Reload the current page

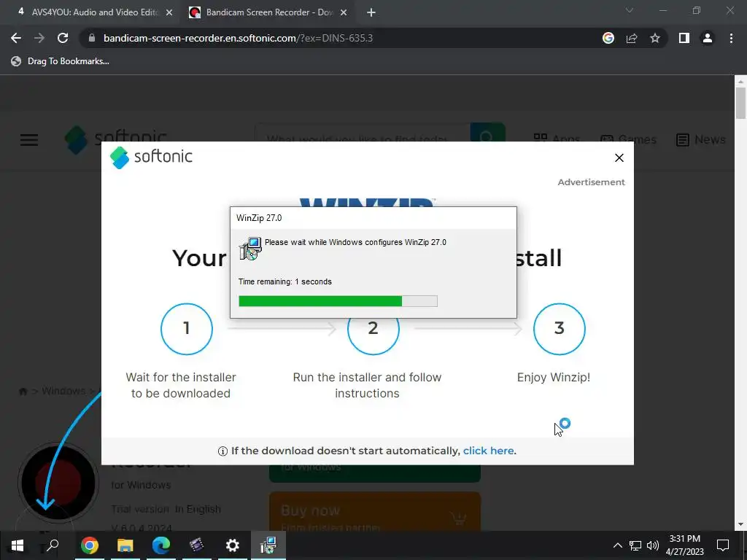point(63,38)
